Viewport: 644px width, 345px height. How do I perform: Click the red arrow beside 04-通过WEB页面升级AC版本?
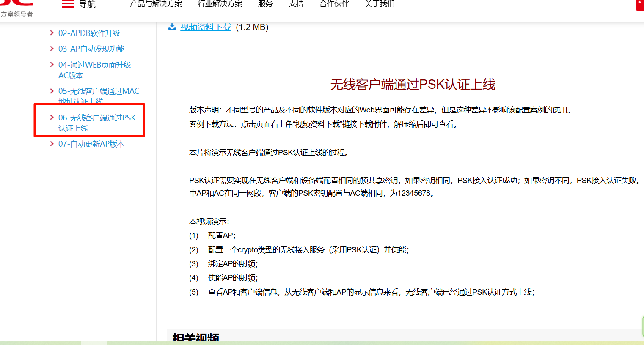52,65
